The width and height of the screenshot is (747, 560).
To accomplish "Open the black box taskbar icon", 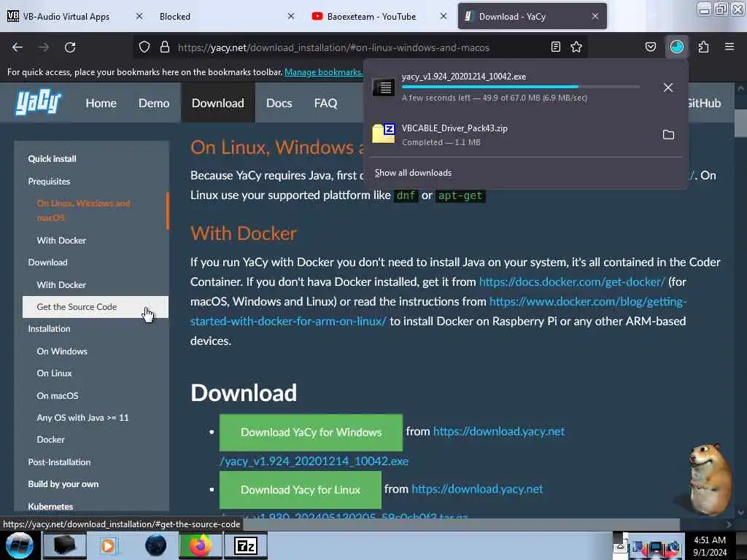I will pyautogui.click(x=64, y=545).
